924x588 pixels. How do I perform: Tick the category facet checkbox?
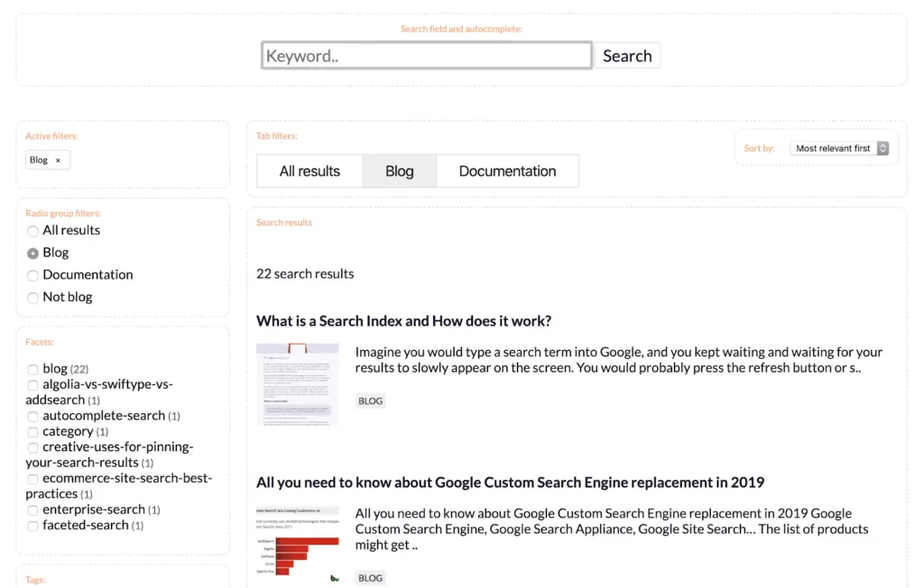point(33,433)
